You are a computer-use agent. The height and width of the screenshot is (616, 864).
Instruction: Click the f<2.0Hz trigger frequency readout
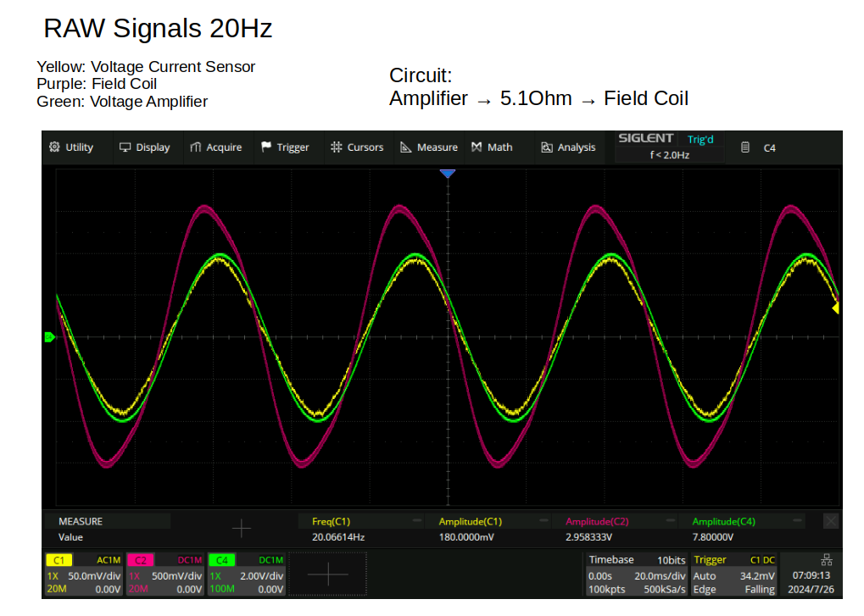[670, 155]
